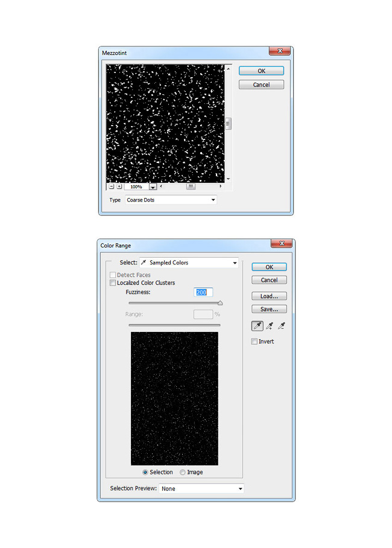Close the Color Range dialog window

pyautogui.click(x=282, y=243)
